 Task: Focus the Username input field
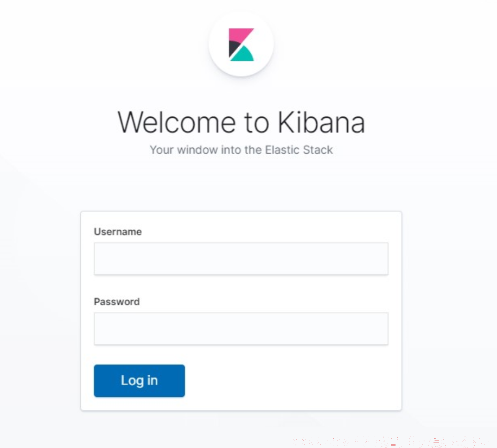tap(241, 258)
